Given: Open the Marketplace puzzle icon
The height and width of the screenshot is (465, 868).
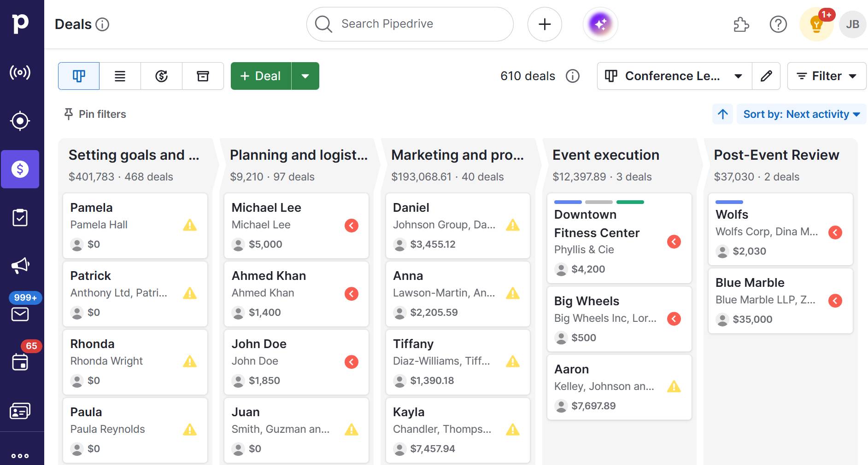Looking at the screenshot, I should tap(741, 24).
